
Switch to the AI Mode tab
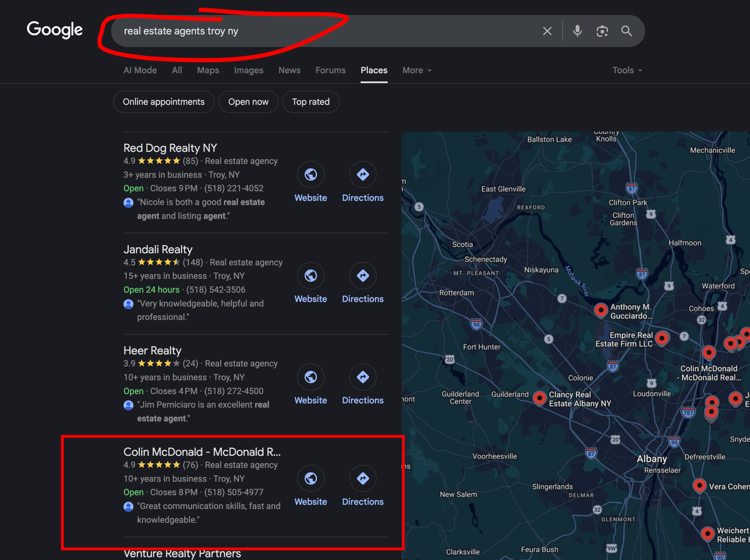coord(140,70)
